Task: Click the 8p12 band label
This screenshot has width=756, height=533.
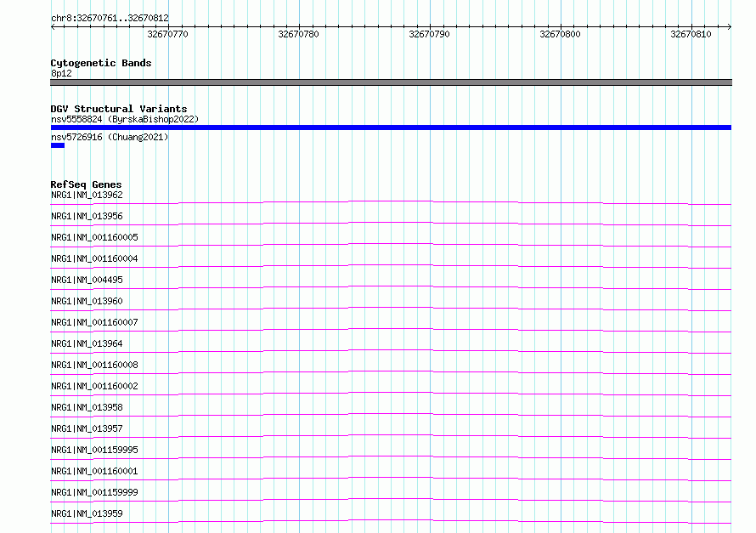Action: pyautogui.click(x=61, y=73)
